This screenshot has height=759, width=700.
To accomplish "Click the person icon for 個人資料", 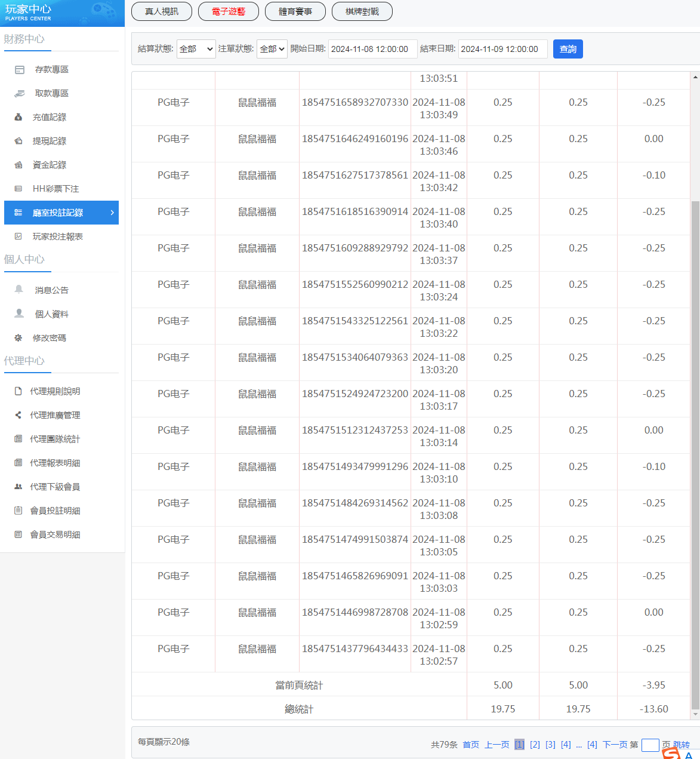I will pos(19,314).
